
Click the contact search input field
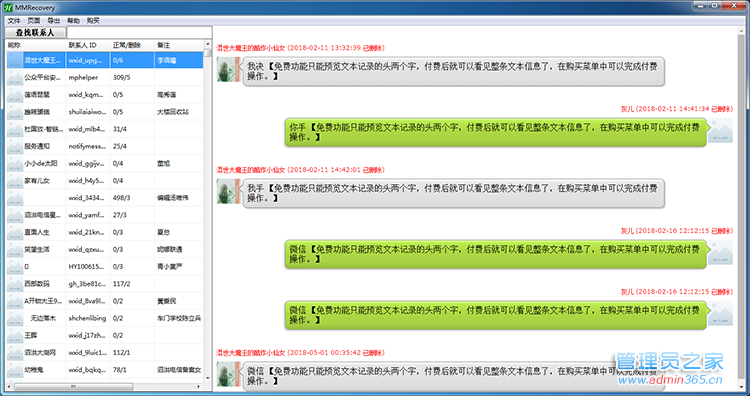tap(139, 33)
